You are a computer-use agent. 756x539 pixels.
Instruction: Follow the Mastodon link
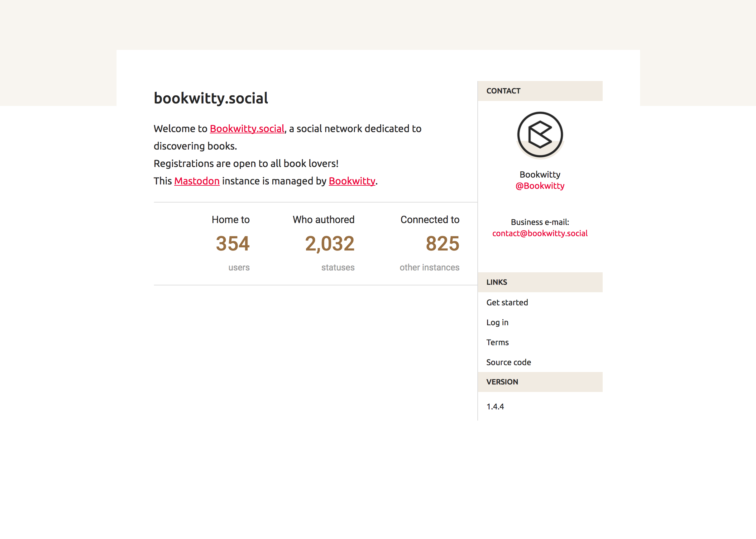pyautogui.click(x=197, y=181)
